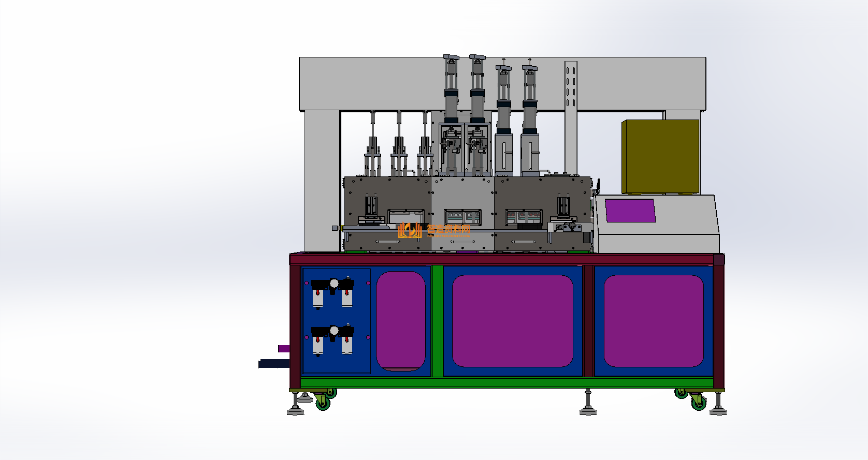This screenshot has width=868, height=460.
Task: Click the dark navy pipe protruding left
Action: 273,364
